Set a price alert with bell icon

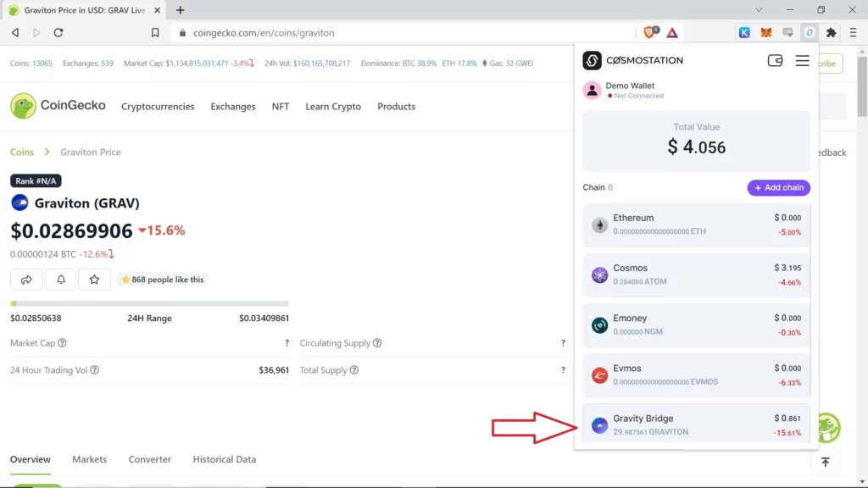[x=61, y=280]
